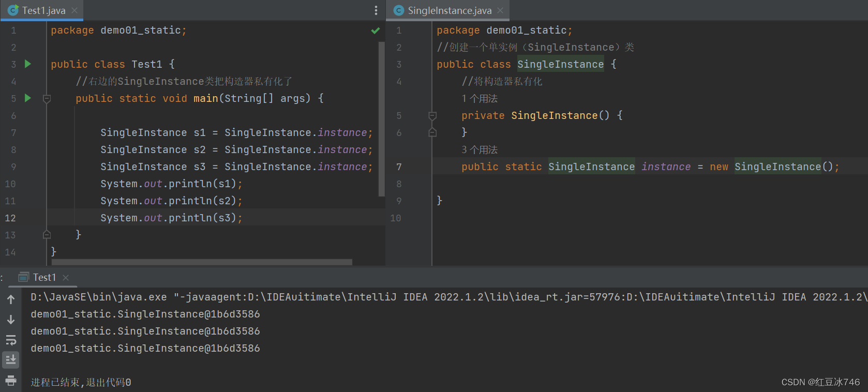Click the green inspection checkmark in Test1.java
This screenshot has height=392, width=868.
376,31
